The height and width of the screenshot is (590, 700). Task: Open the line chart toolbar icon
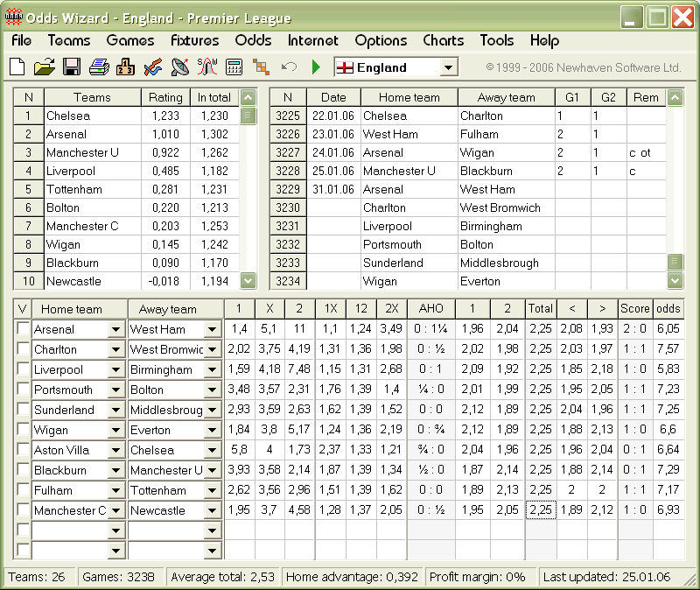153,67
